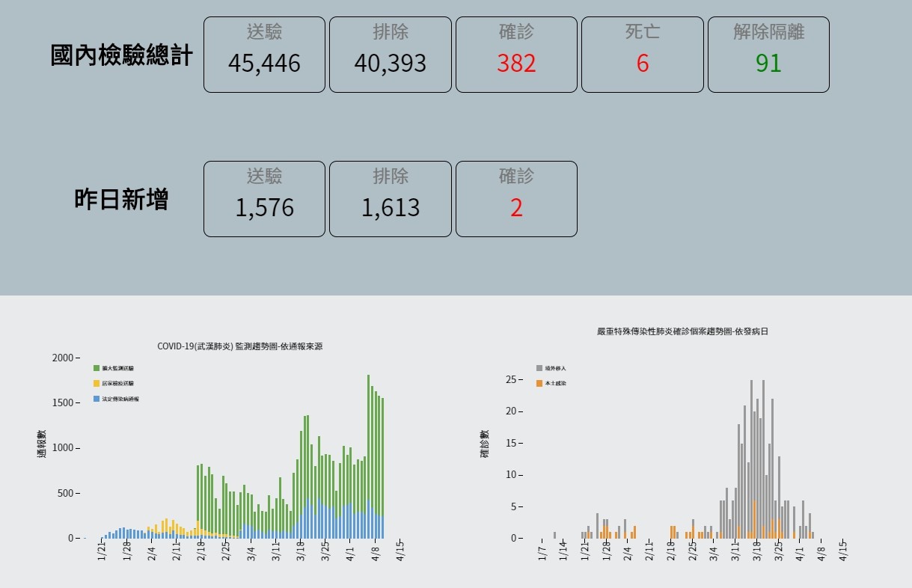Select the 解除隔離 card showing 91

coord(768,53)
